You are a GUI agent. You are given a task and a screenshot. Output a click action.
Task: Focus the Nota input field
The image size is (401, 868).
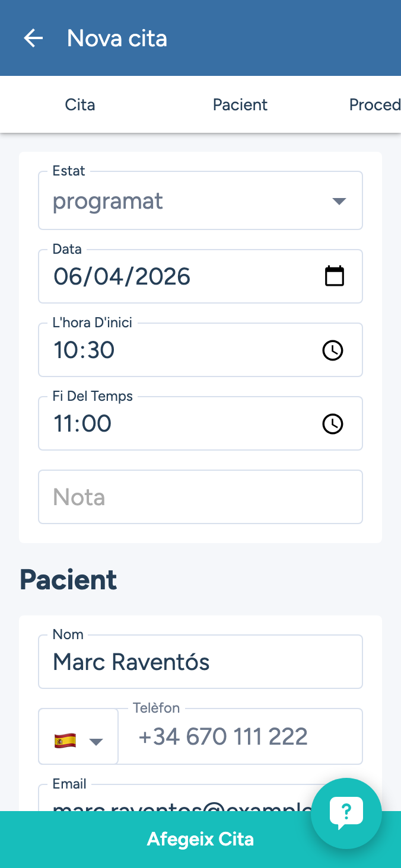point(200,497)
